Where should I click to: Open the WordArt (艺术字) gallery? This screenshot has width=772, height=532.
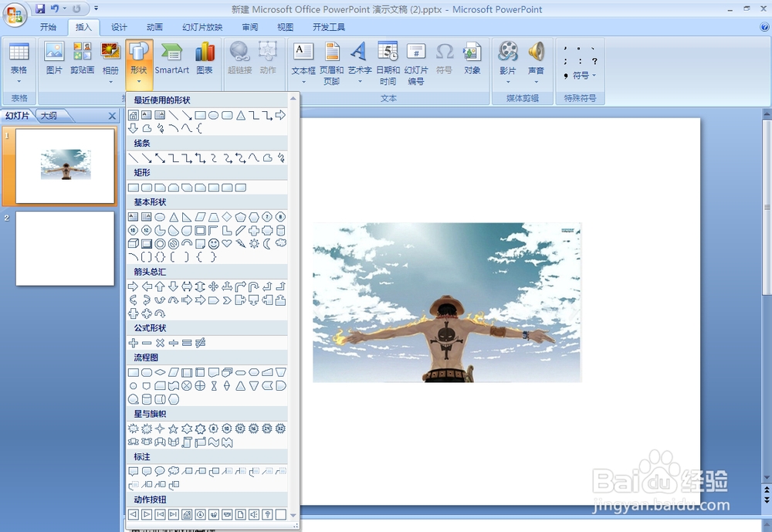coord(360,63)
